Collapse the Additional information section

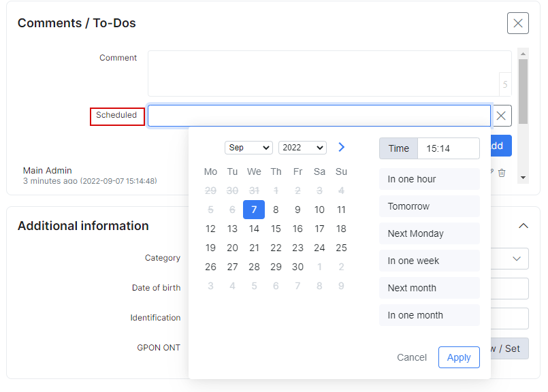(523, 225)
